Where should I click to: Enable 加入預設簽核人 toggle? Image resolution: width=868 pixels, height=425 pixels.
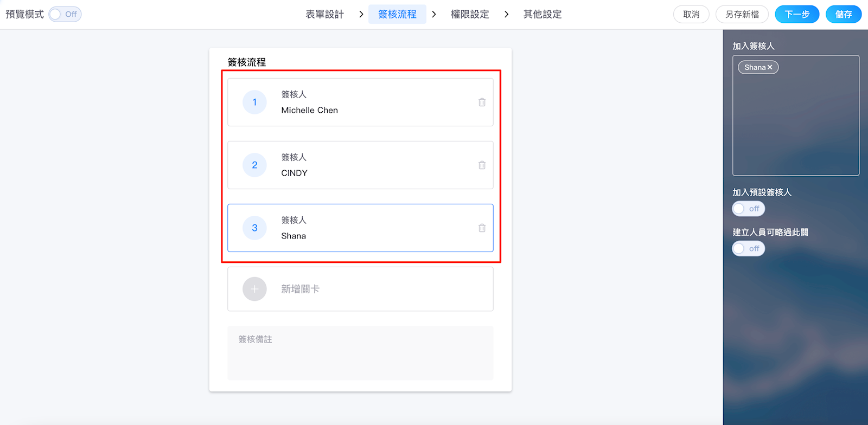coord(748,209)
